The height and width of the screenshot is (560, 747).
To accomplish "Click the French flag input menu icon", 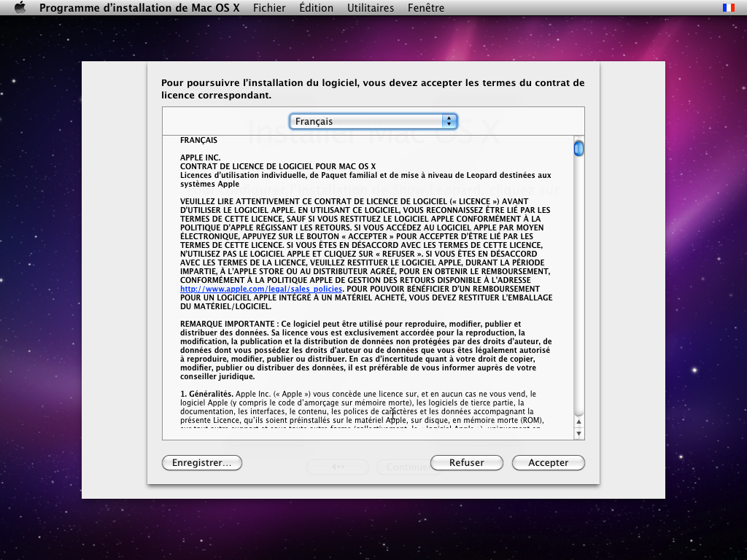I will 728,7.
